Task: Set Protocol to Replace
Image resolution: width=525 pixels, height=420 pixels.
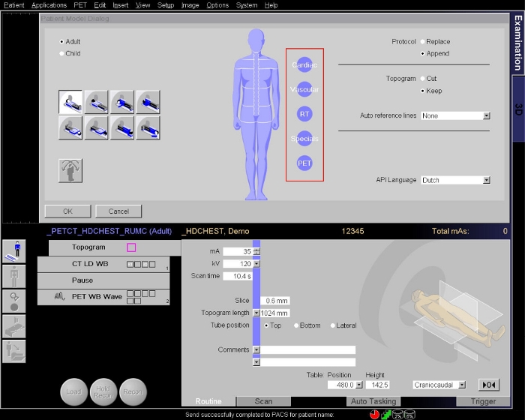Action: tap(423, 42)
